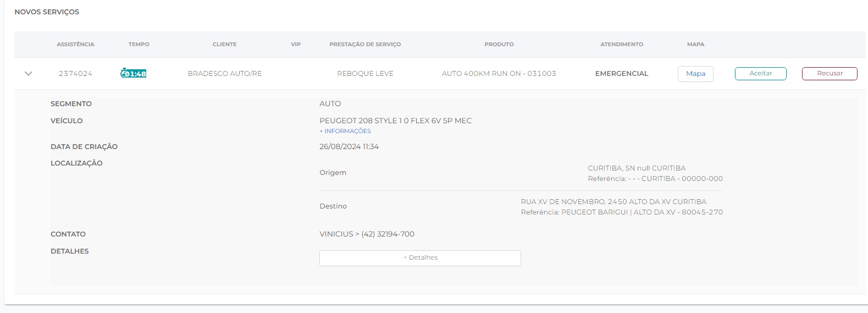Click the PRODUTO column header
This screenshot has width=868, height=313.
[x=499, y=45]
